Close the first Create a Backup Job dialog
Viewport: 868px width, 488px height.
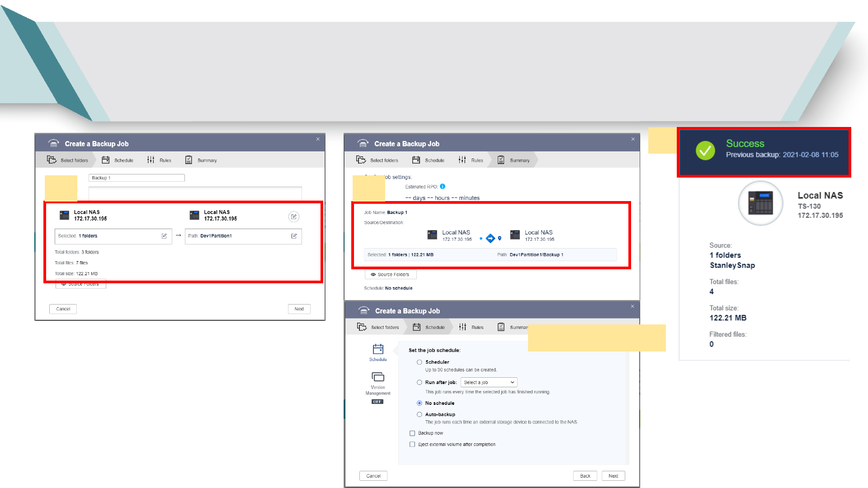point(318,139)
